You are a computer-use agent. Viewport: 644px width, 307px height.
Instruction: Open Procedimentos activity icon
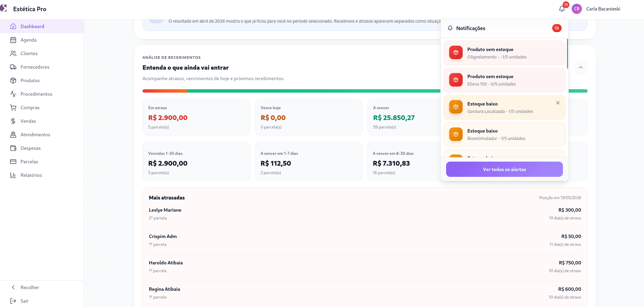[13, 94]
